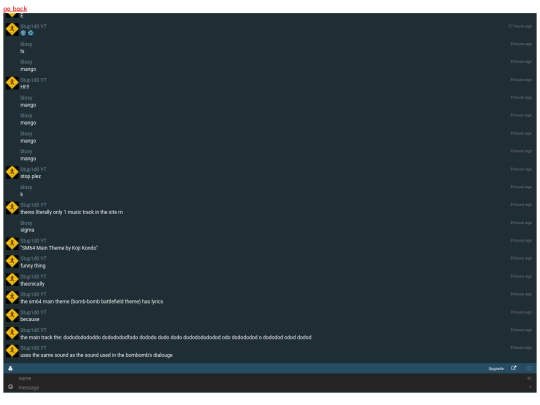Click the timestamp on 'stop plez' row
This screenshot has width=540, height=405.
click(521, 169)
